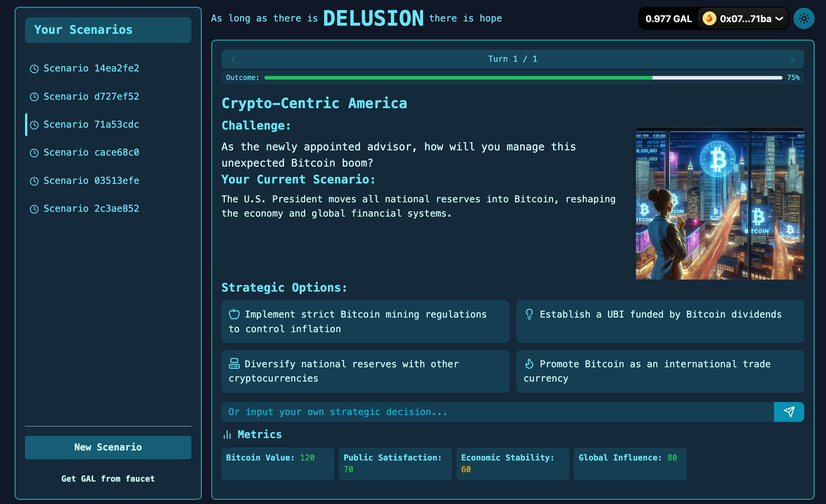The image size is (826, 504).
Task: Click the Economic Stability: 60 metric
Action: [x=512, y=464]
